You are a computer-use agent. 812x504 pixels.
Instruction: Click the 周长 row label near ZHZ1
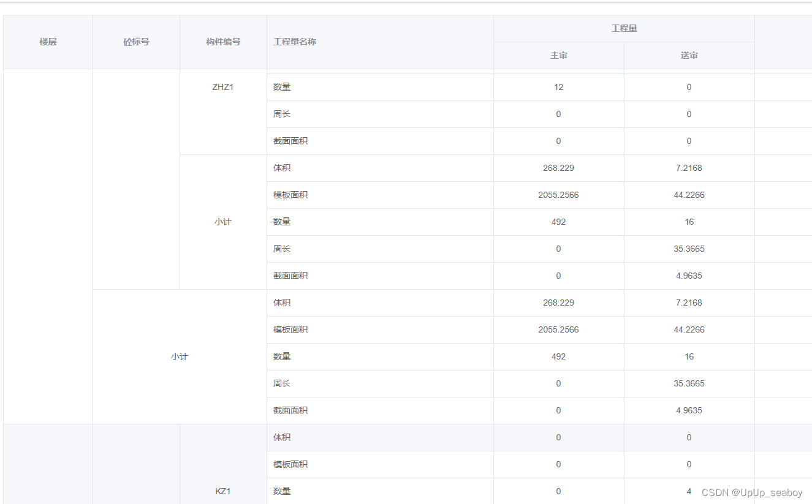click(281, 114)
